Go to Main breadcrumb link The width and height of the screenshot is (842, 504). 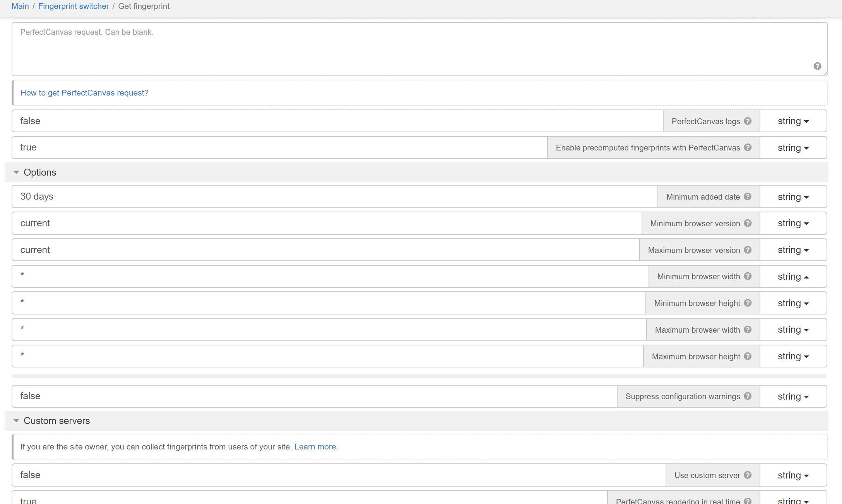pos(20,6)
